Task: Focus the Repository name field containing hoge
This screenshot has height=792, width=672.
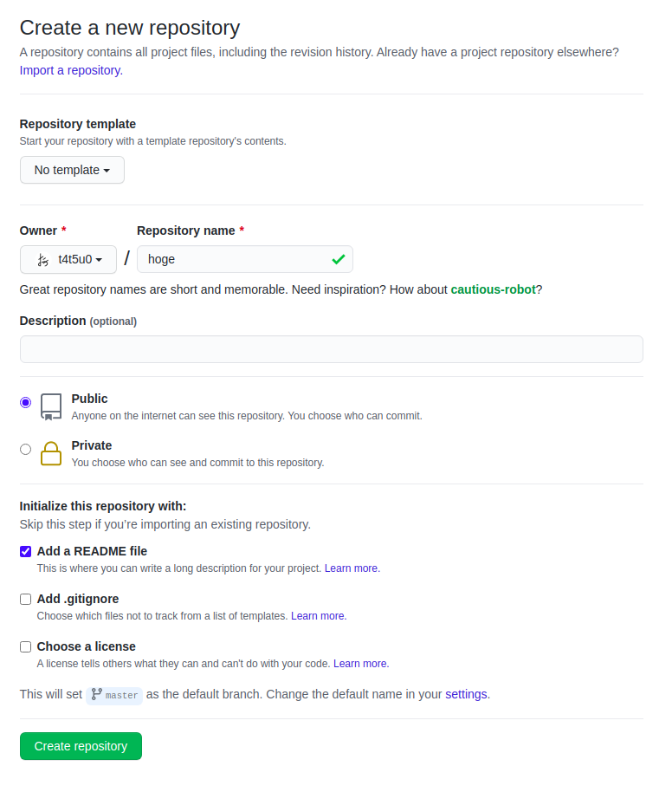Action: [x=234, y=259]
